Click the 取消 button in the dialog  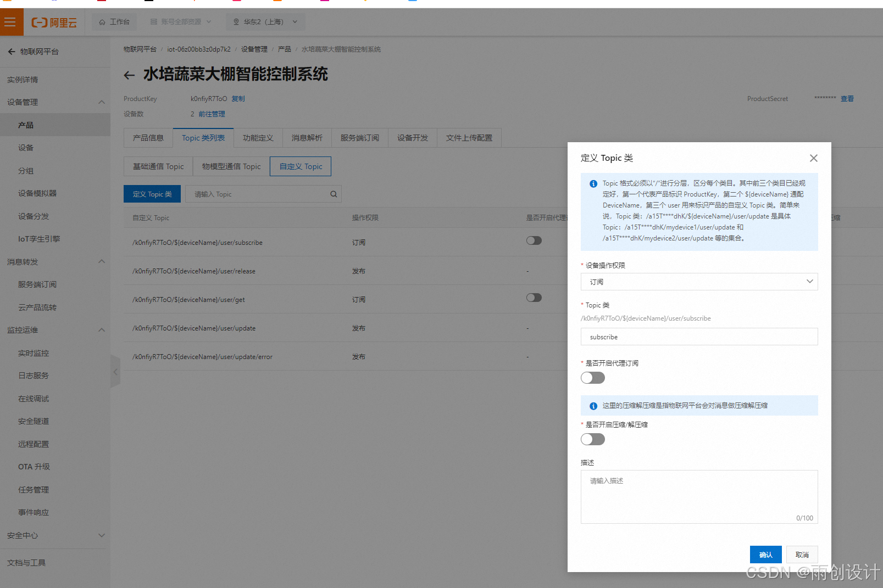coord(802,555)
